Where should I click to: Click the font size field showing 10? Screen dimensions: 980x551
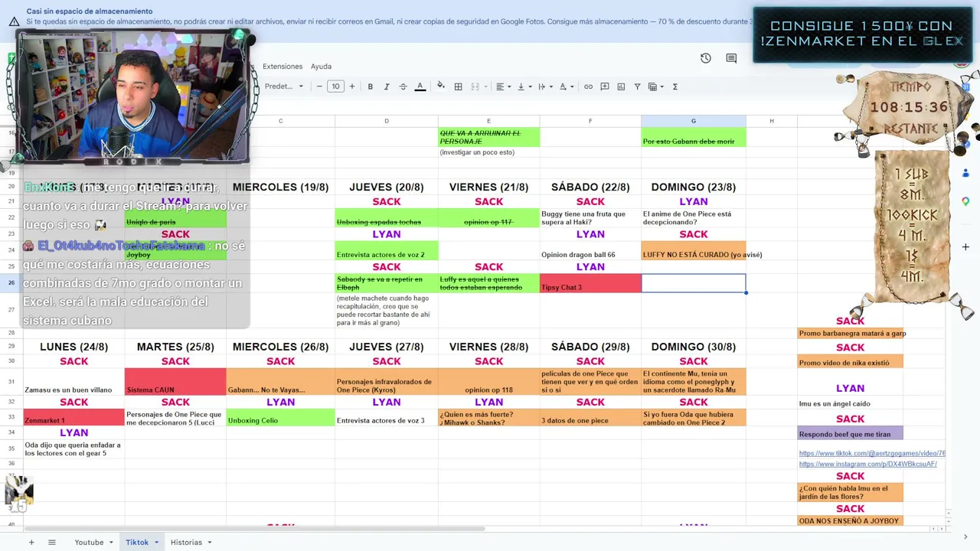tap(335, 86)
